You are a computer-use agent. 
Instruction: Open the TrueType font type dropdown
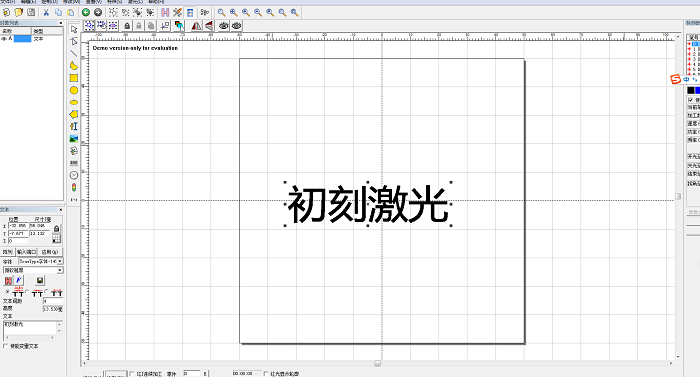click(41, 261)
